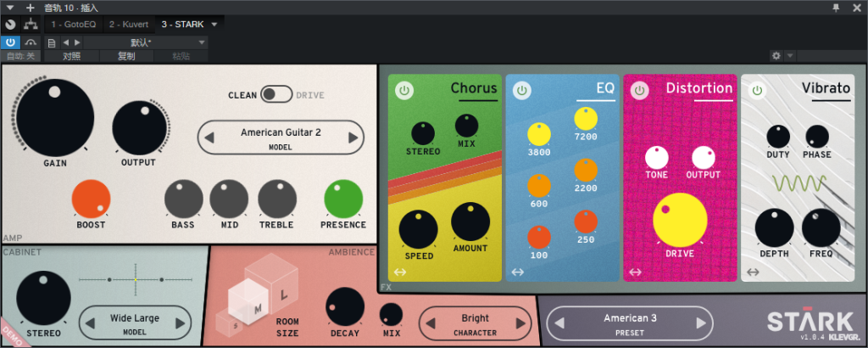Select the 3 - STARK tab
Image resolution: width=868 pixels, height=348 pixels.
point(183,25)
